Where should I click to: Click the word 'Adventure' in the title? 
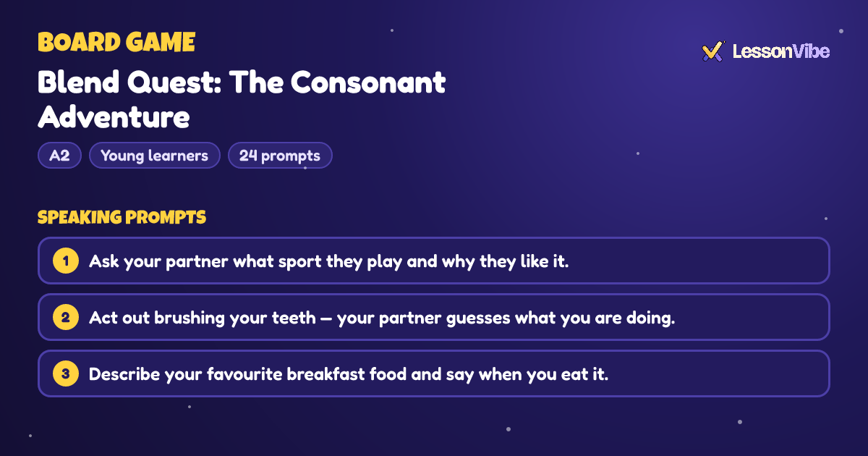(114, 117)
